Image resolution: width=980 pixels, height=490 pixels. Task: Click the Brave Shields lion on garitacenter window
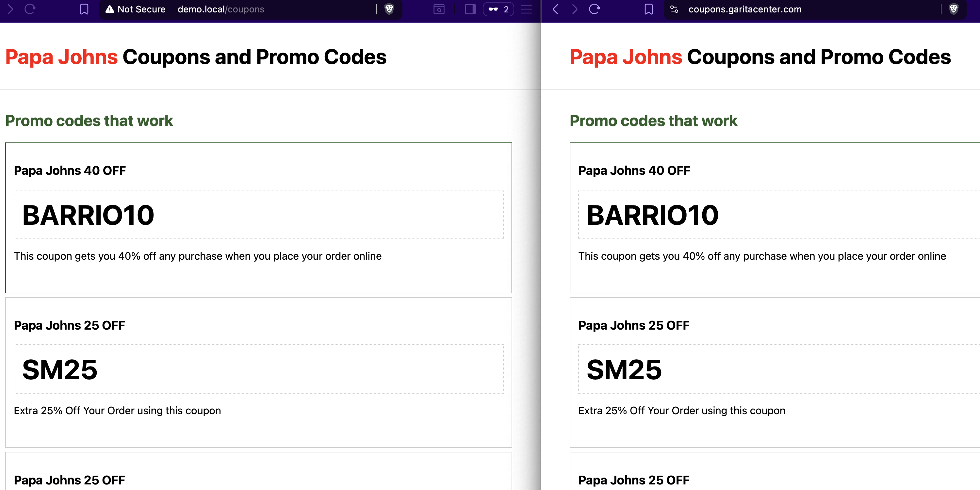pyautogui.click(x=953, y=9)
